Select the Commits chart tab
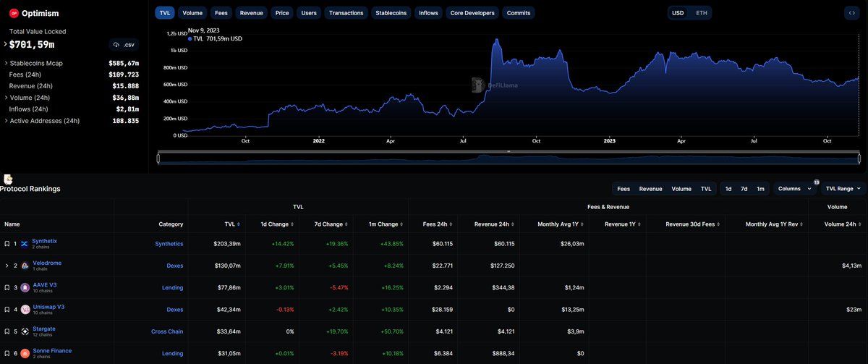Viewport: 868px width, 364px height. tap(519, 13)
